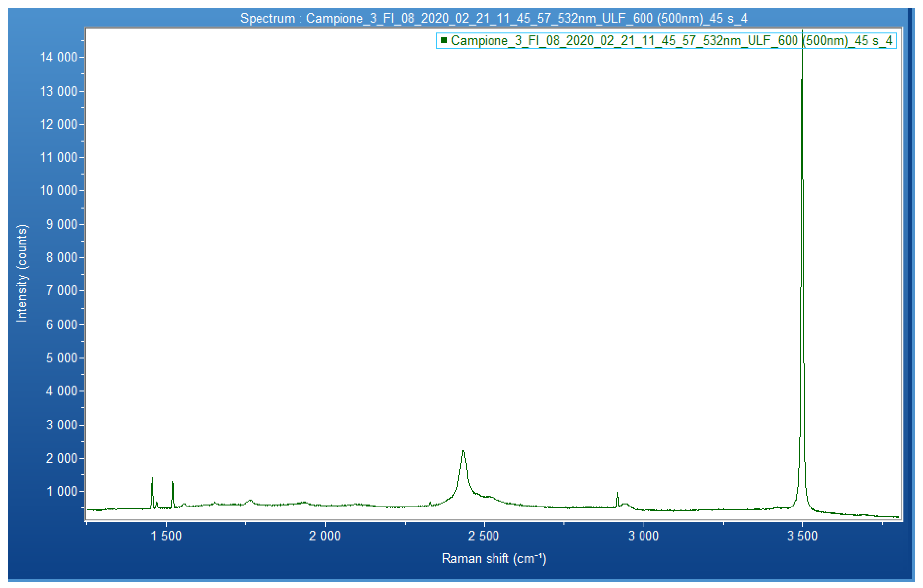The image size is (923, 588).
Task: Click the 3 000 x-axis tick label
Action: pos(643,535)
